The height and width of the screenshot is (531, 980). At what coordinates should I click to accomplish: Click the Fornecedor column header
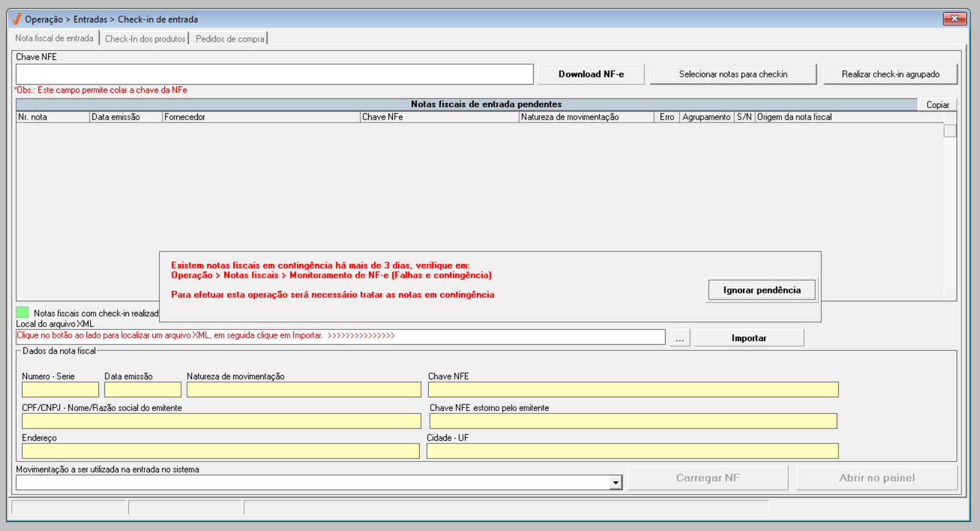coord(261,117)
